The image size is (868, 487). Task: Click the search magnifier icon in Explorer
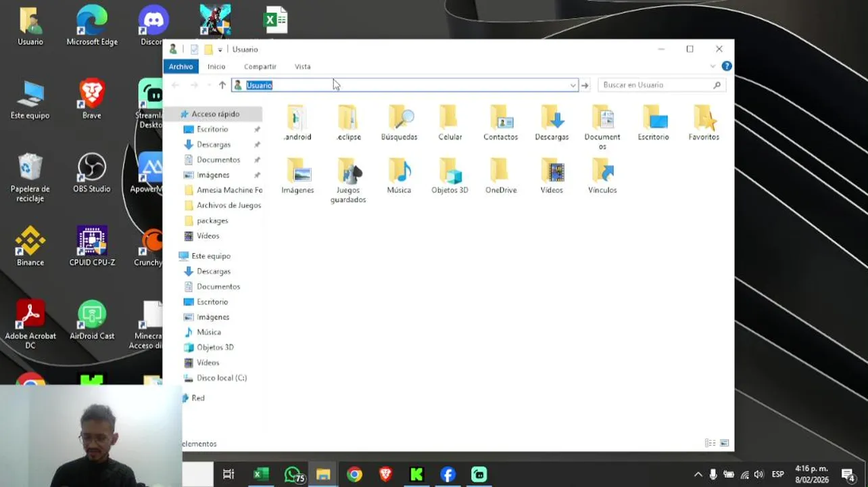(x=717, y=85)
